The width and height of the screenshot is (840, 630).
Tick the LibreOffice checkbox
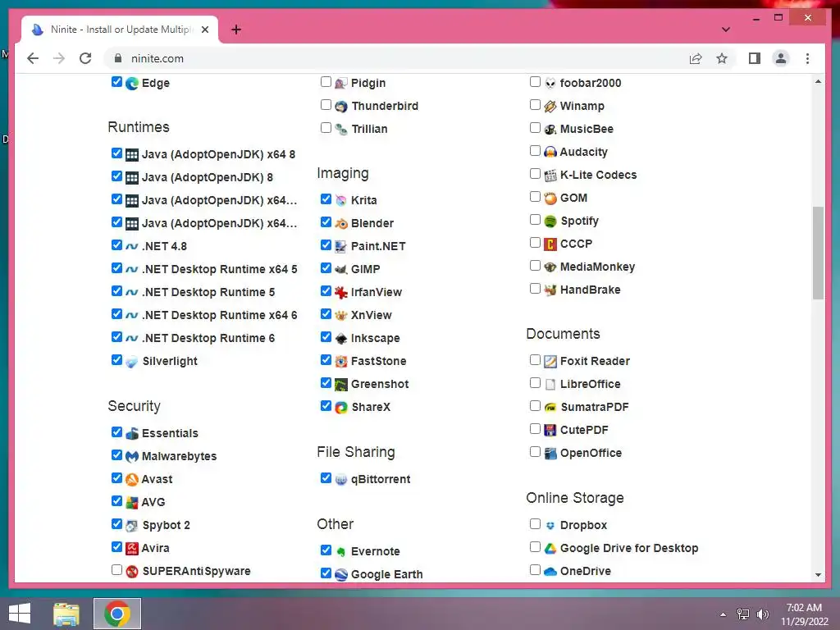535,382
